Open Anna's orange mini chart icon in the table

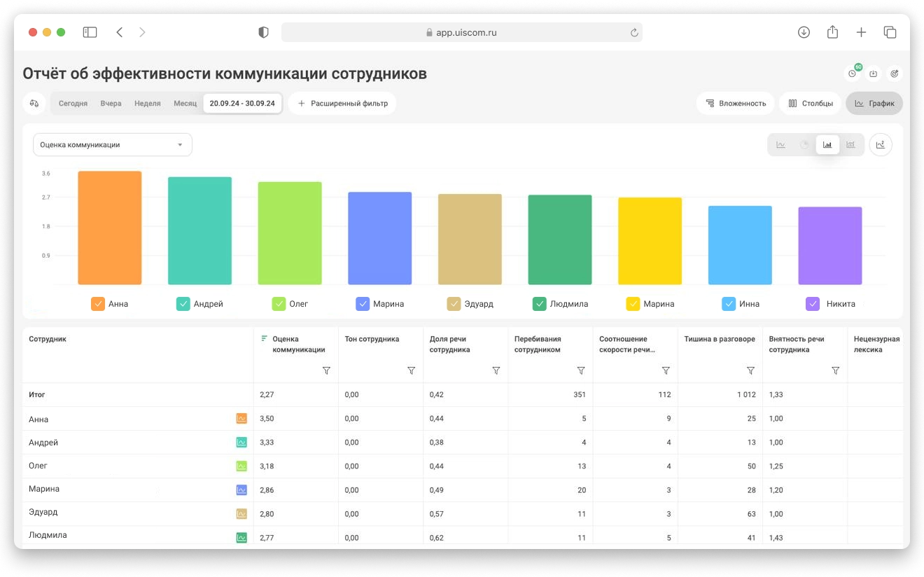tap(241, 419)
